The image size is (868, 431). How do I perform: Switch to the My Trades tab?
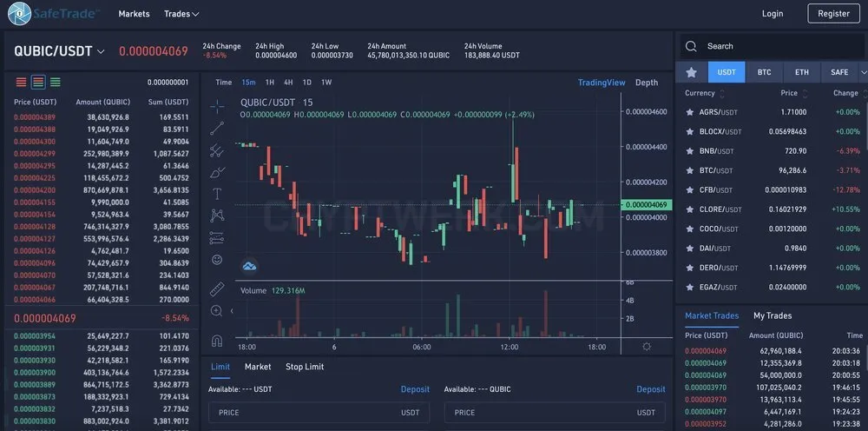point(773,315)
